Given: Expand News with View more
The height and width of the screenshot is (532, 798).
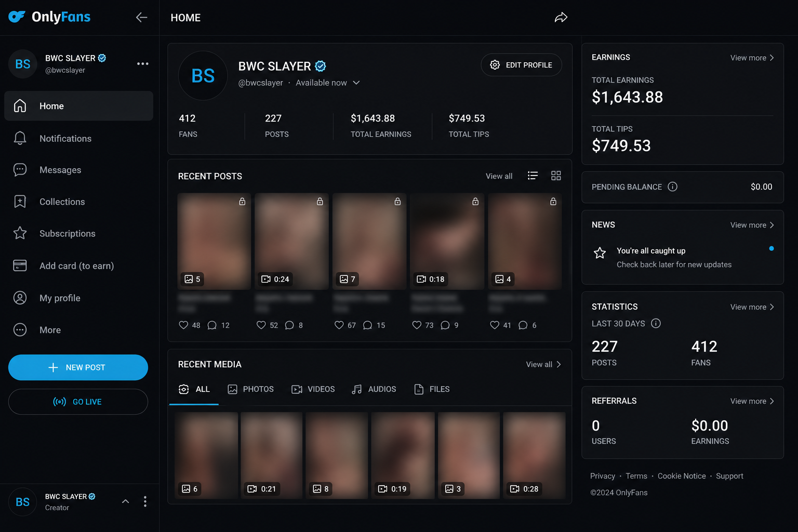Looking at the screenshot, I should 752,225.
